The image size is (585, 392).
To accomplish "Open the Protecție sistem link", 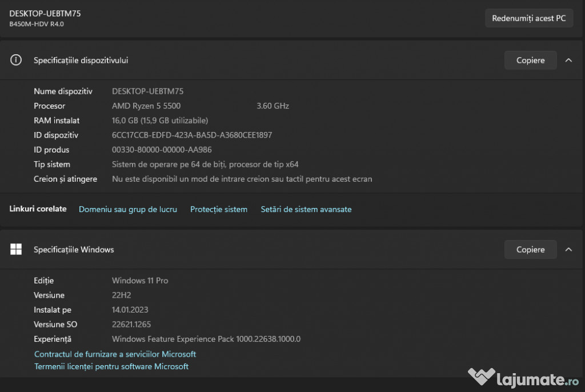I will point(219,209).
